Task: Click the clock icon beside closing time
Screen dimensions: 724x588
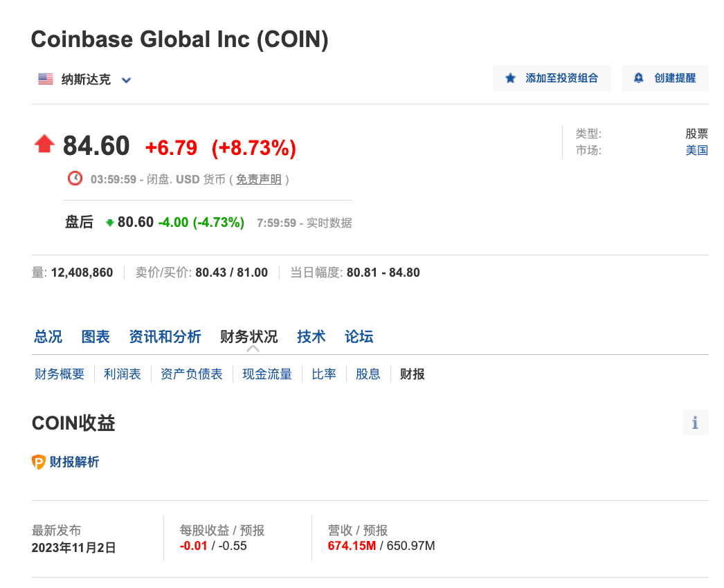Action: [75, 178]
